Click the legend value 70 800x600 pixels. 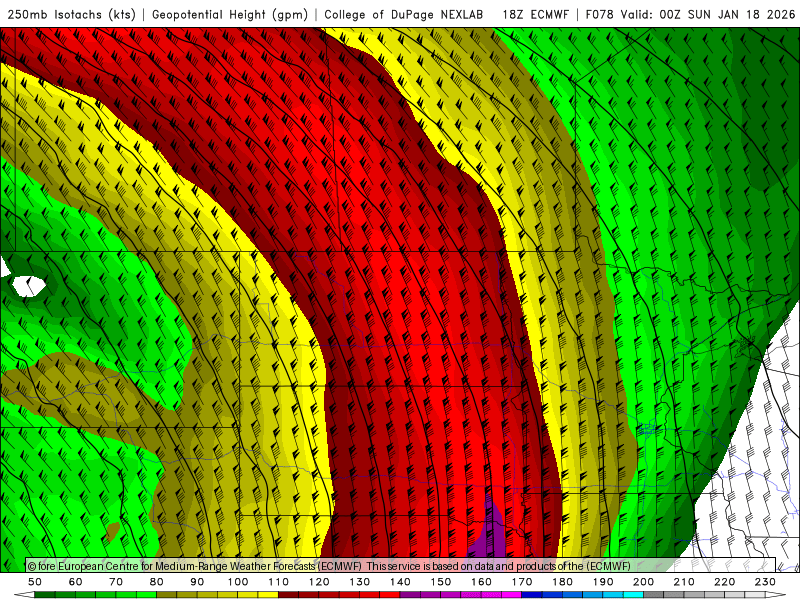pyautogui.click(x=116, y=582)
